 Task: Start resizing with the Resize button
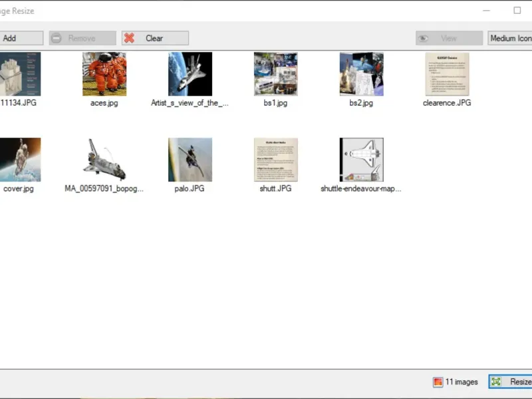tap(510, 382)
